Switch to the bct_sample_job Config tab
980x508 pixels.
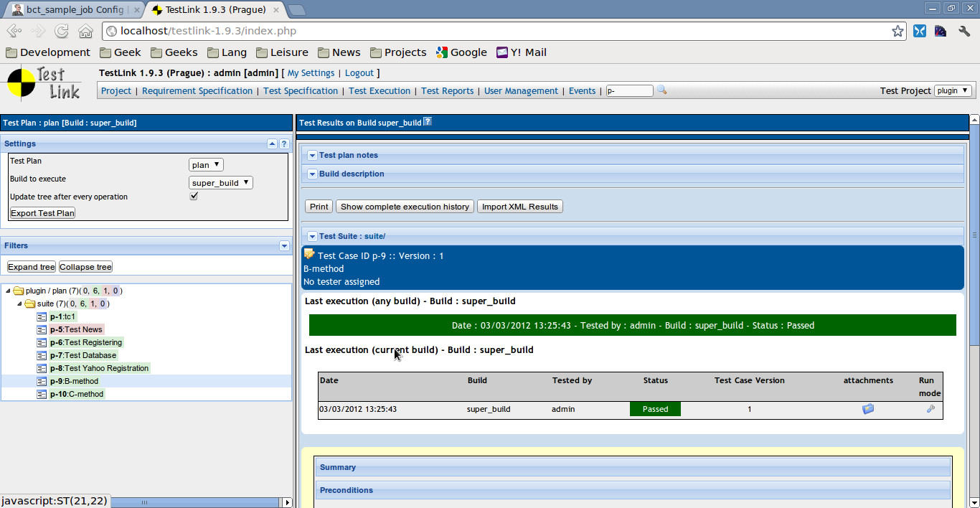[70, 9]
